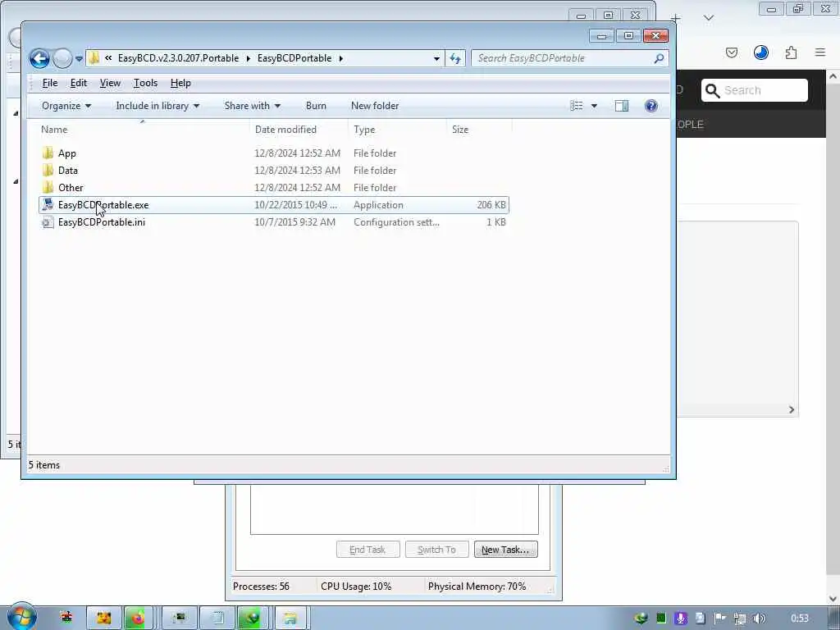Viewport: 840px width, 630px height.
Task: Click the Forward navigation arrow in Explorer
Action: pos(62,58)
